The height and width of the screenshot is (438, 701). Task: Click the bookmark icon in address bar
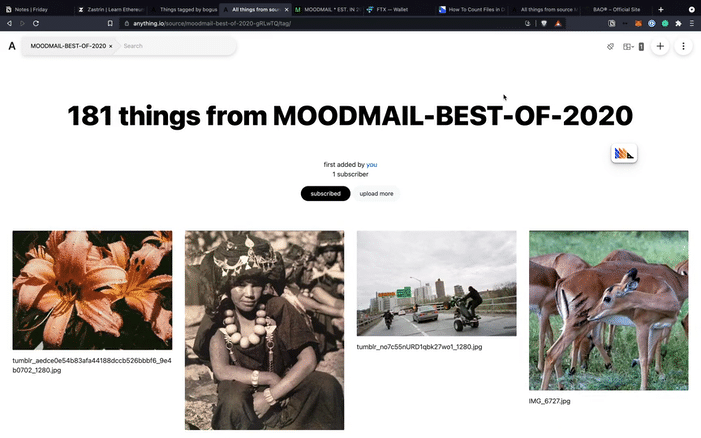(110, 23)
